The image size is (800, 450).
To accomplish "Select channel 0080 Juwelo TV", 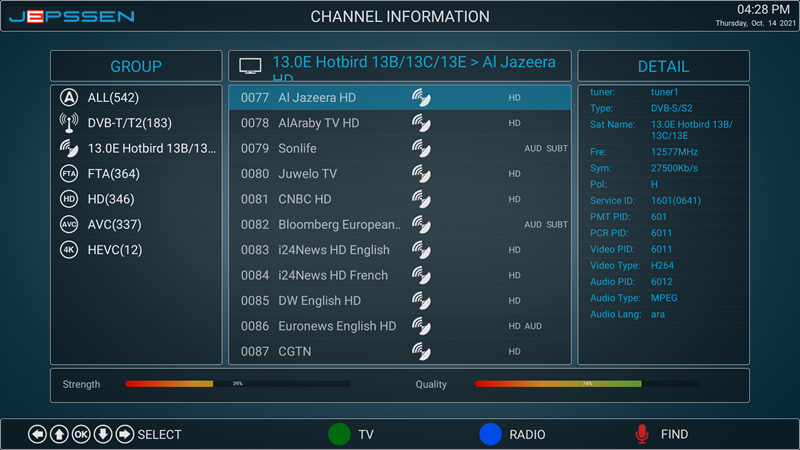I will click(x=400, y=173).
